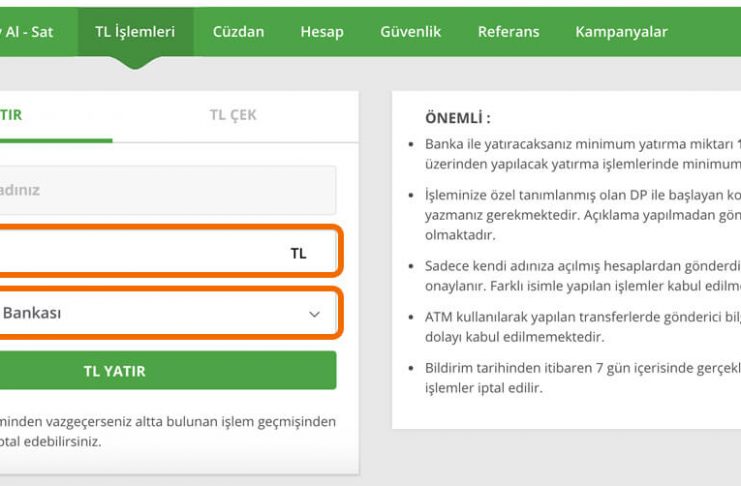Open the Cüzdan menu item
741x486 pixels.
(x=238, y=32)
